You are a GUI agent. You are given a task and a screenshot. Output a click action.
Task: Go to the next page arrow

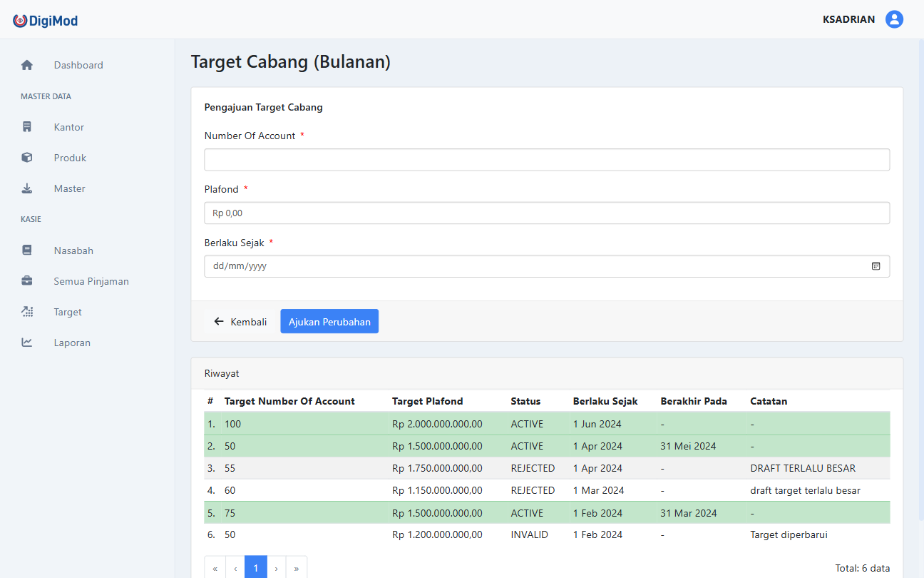coord(277,568)
